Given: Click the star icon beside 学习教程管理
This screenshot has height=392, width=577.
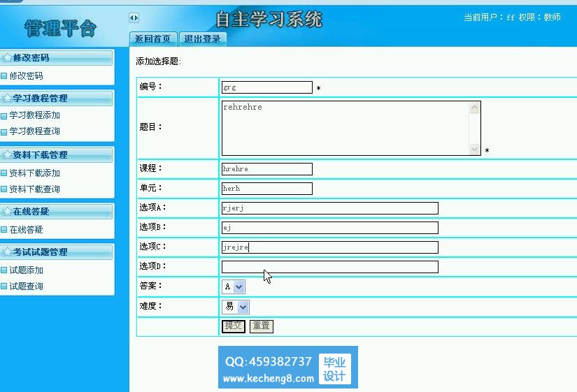Looking at the screenshot, I should 7,99.
